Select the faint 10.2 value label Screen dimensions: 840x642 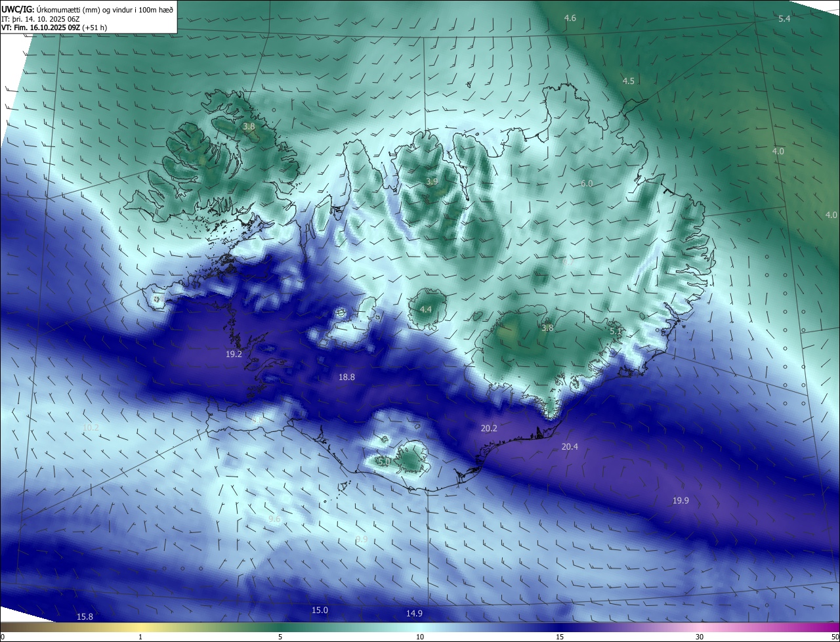point(91,427)
